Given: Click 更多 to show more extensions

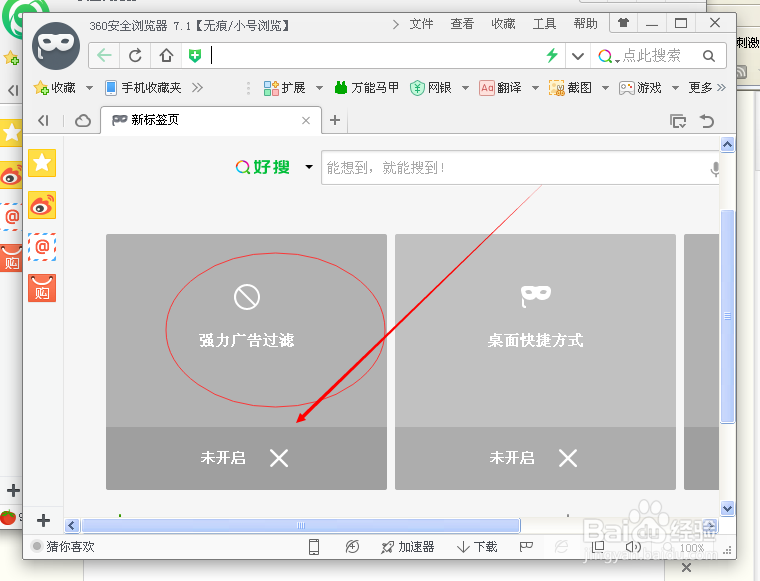Looking at the screenshot, I should [x=707, y=88].
